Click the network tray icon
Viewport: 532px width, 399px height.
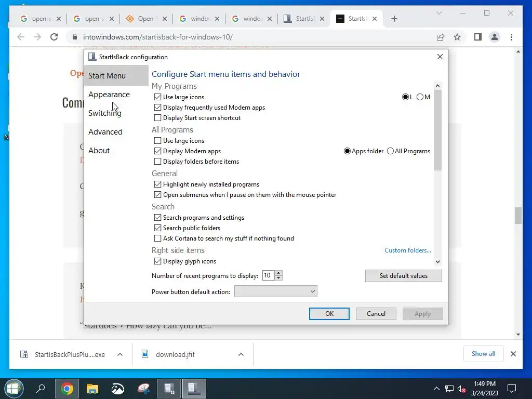449,389
